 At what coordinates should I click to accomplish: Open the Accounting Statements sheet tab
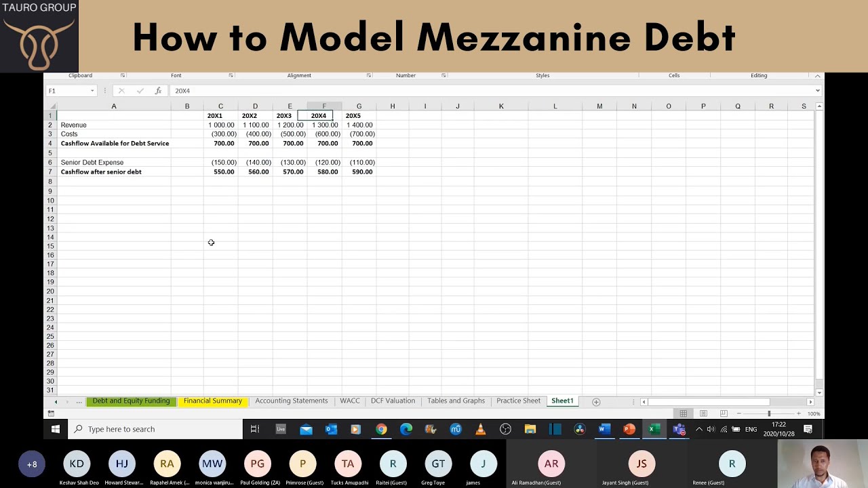pos(291,401)
